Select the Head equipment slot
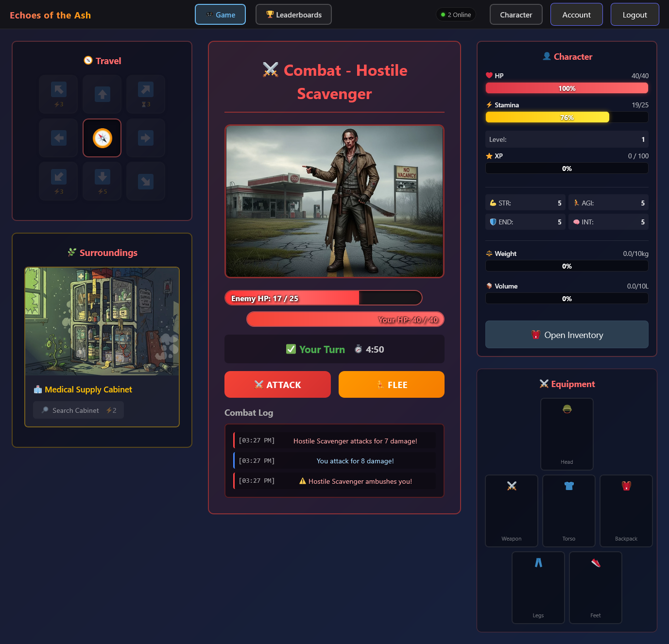Viewport: 669px width, 644px height. point(566,434)
